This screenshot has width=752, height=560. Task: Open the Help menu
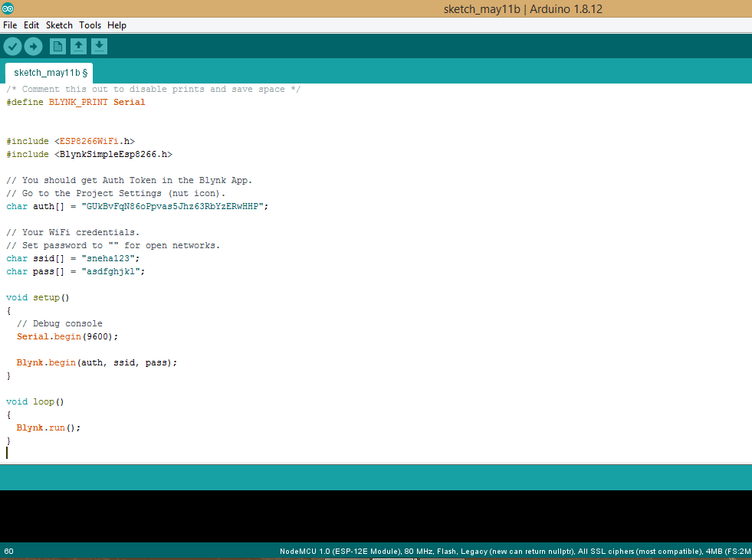(117, 25)
